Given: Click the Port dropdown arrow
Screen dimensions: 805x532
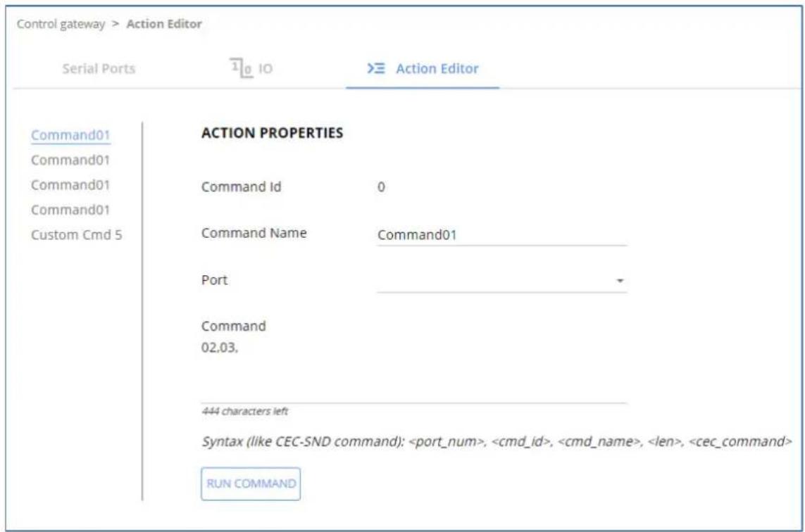Looking at the screenshot, I should coord(620,281).
